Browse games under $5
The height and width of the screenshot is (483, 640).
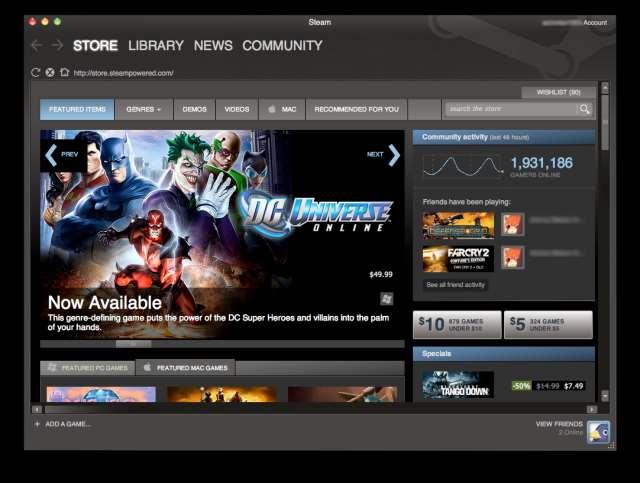tap(548, 325)
